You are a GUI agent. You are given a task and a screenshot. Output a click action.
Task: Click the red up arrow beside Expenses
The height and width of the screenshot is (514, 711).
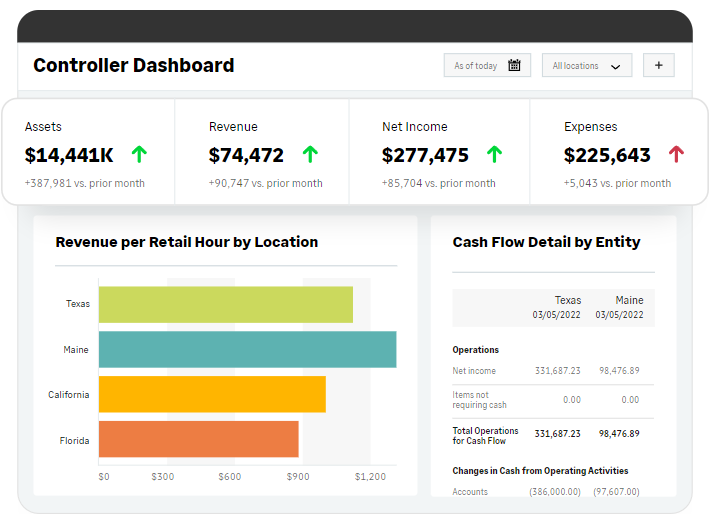click(676, 154)
